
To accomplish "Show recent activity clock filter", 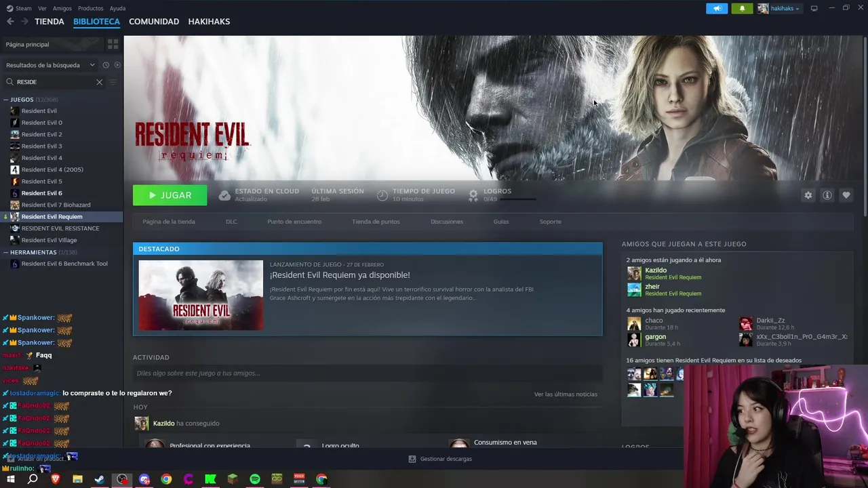I will pyautogui.click(x=106, y=65).
